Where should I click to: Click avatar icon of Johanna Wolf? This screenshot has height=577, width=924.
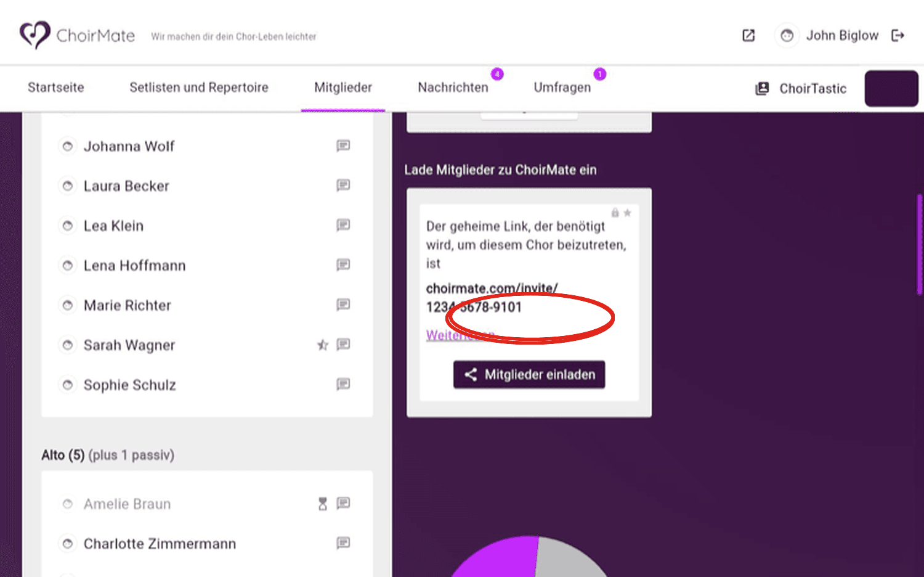(68, 146)
